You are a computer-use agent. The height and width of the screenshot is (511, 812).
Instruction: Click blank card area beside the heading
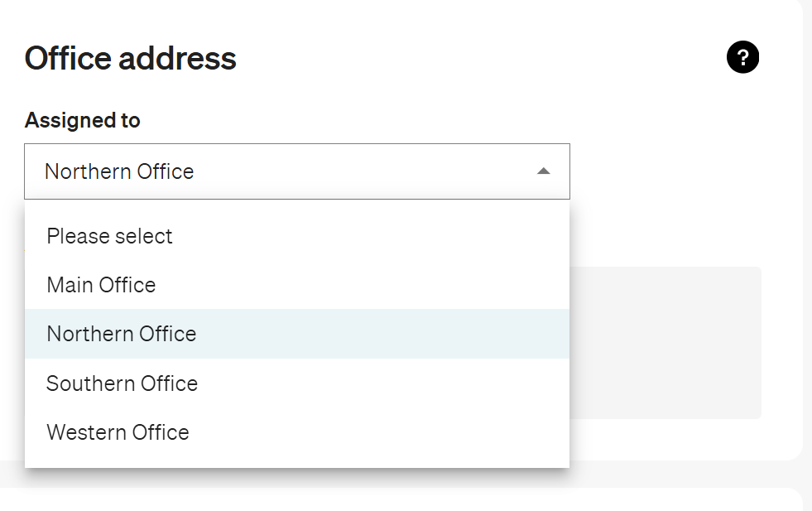click(x=466, y=57)
